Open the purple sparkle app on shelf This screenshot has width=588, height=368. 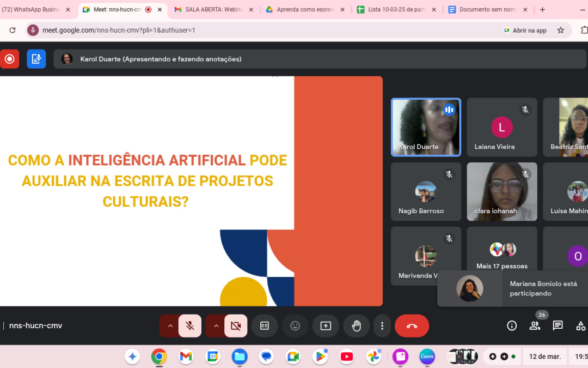401,357
